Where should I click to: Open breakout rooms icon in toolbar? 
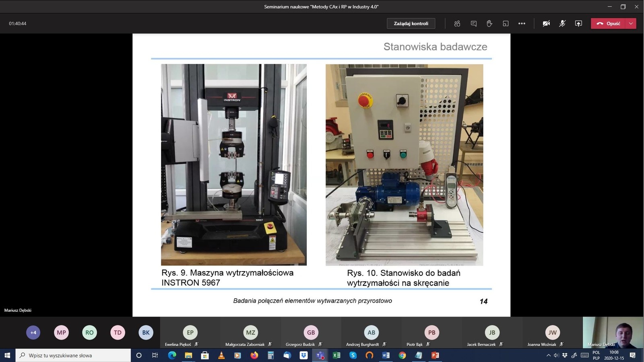(506, 24)
